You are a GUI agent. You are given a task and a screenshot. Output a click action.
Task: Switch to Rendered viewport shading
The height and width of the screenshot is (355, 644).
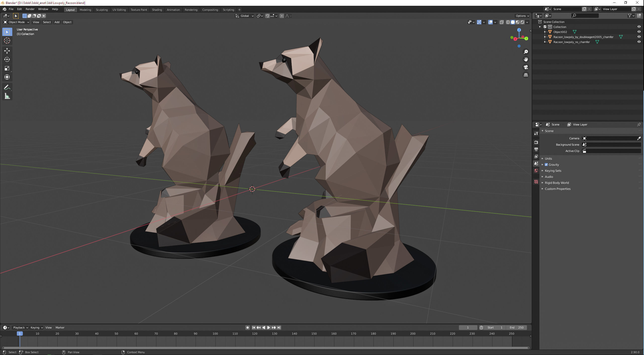click(522, 22)
